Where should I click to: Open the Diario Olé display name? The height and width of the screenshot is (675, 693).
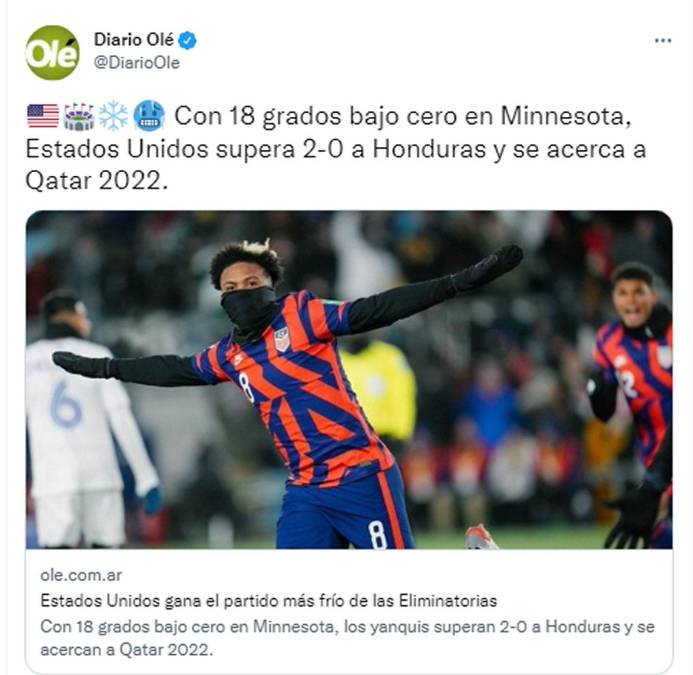pyautogui.click(x=133, y=40)
